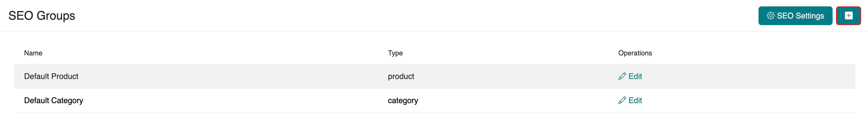Click the pencil icon for Default Category
The image size is (868, 126).
coord(622,100)
